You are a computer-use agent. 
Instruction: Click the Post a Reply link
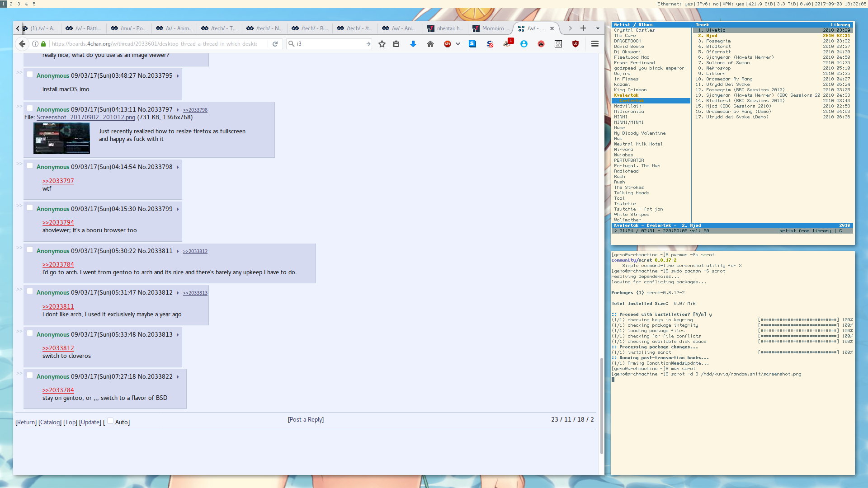306,419
